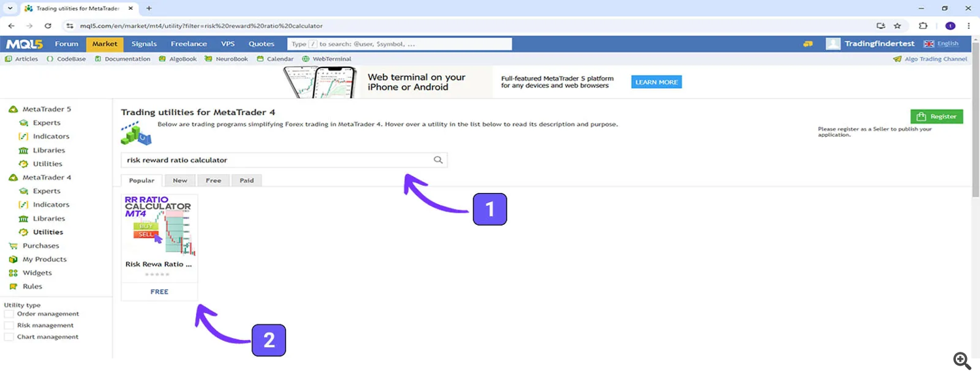
Task: Click the zoom magnifier icon bottom right
Action: [x=962, y=360]
